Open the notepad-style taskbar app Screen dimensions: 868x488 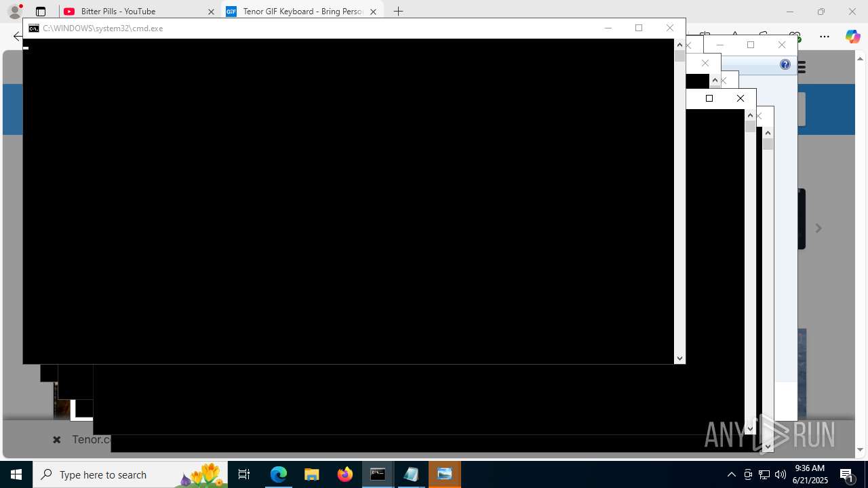coord(411,474)
